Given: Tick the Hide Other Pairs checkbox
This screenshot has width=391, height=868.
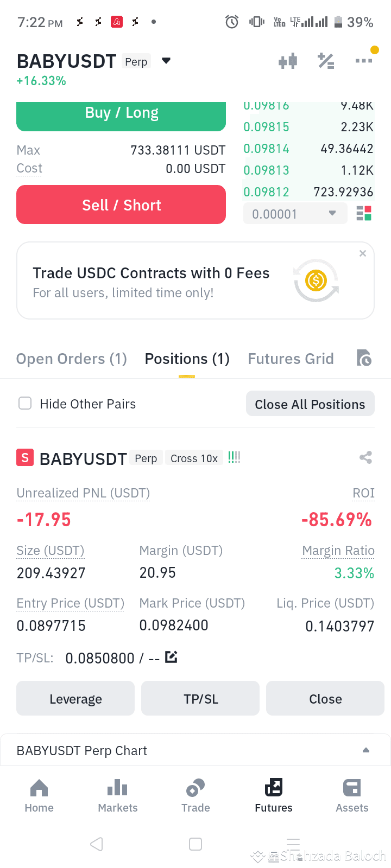Looking at the screenshot, I should 25,403.
